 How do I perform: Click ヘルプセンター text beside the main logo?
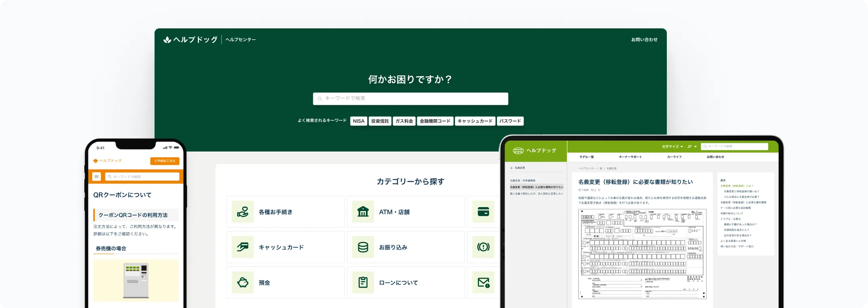(x=241, y=40)
